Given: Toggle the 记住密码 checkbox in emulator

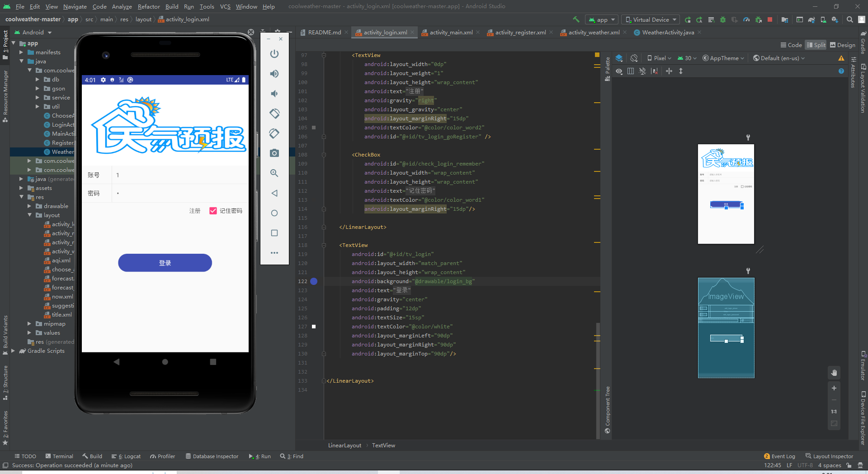Looking at the screenshot, I should pyautogui.click(x=213, y=211).
